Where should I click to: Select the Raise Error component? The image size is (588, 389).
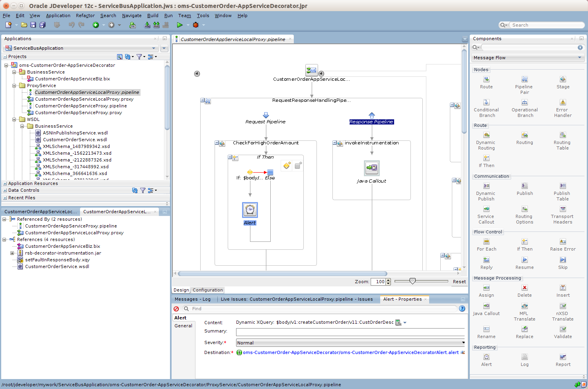[x=563, y=245]
